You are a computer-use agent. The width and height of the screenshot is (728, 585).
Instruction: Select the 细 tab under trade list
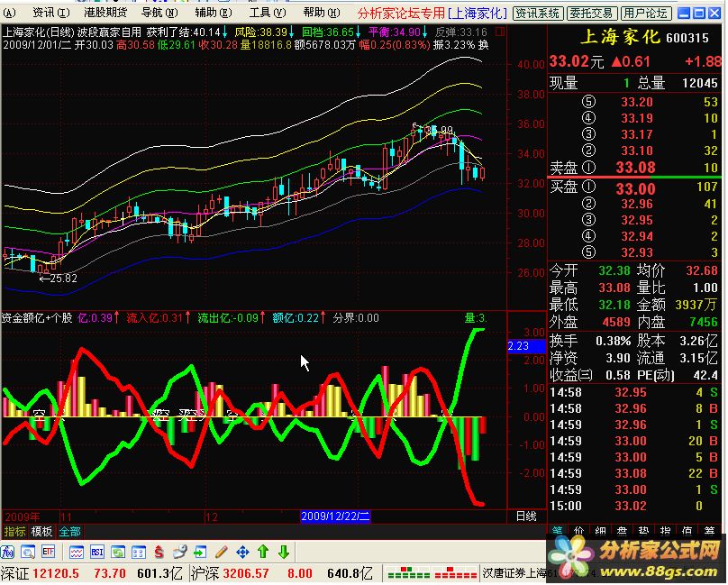click(600, 530)
